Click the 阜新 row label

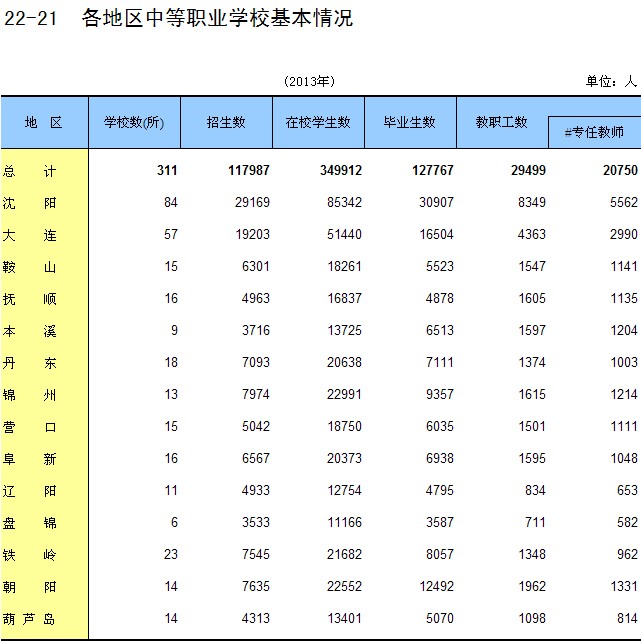[29, 459]
